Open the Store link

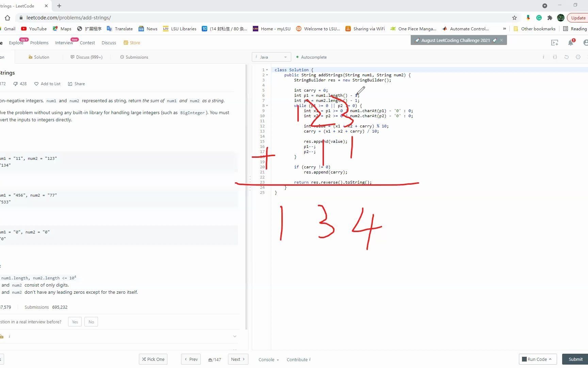[x=132, y=43]
